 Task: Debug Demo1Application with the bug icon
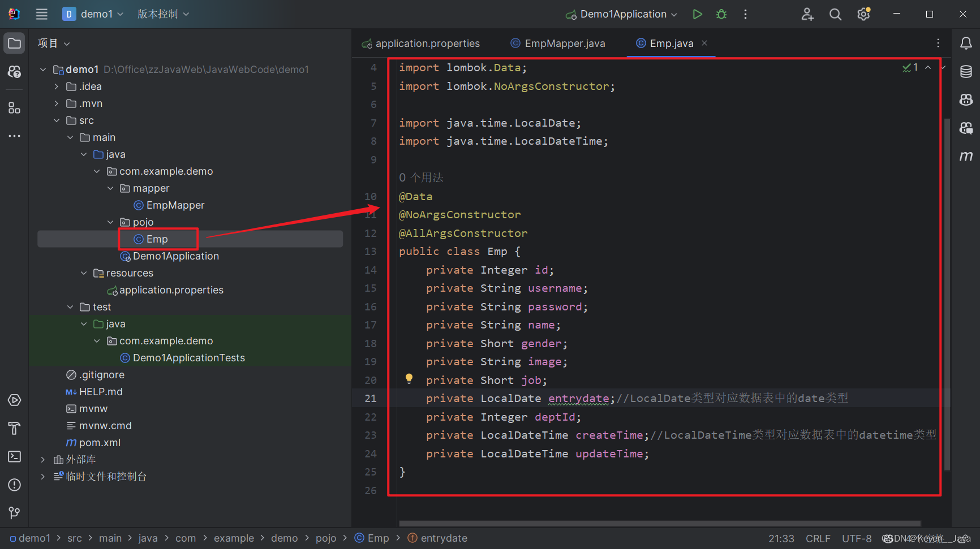point(721,14)
